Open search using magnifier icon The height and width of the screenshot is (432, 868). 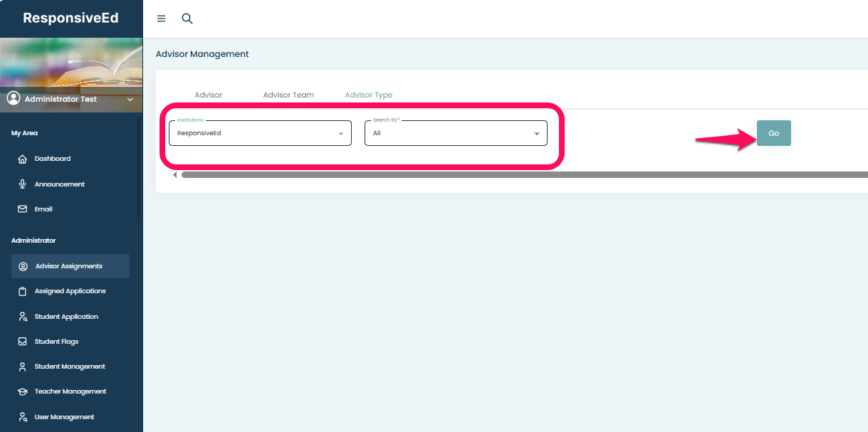click(x=187, y=19)
